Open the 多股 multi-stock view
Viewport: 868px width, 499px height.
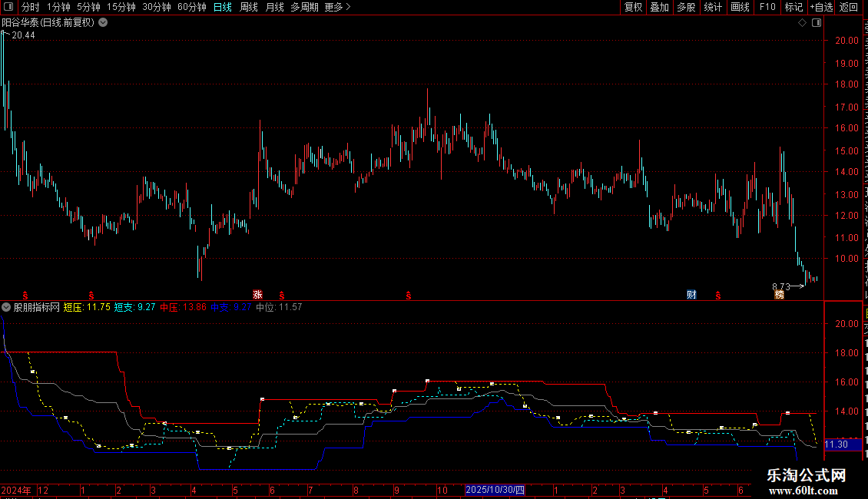[686, 7]
